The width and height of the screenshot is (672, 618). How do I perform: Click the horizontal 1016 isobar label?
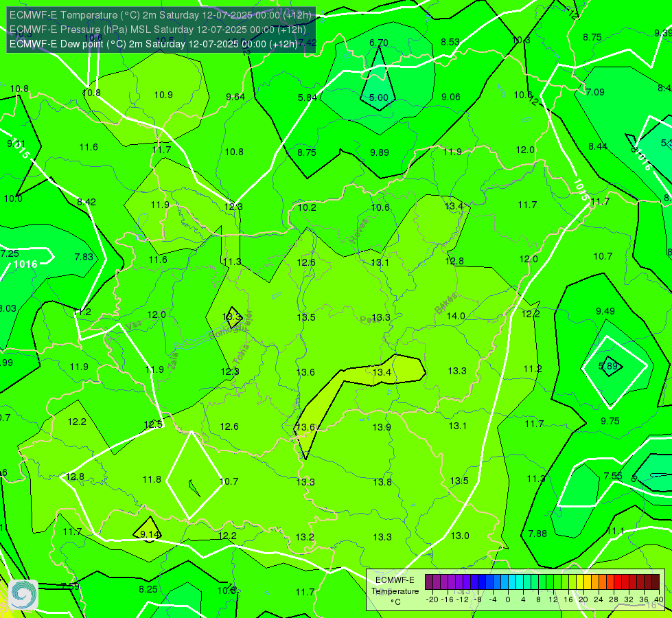point(25,264)
